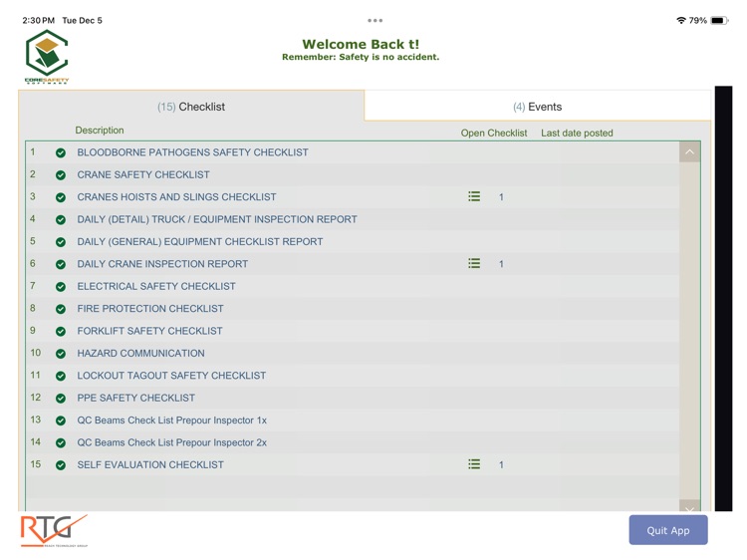Click the RTG Reach Technology Group logo
The height and width of the screenshot is (560, 747).
pyautogui.click(x=54, y=530)
